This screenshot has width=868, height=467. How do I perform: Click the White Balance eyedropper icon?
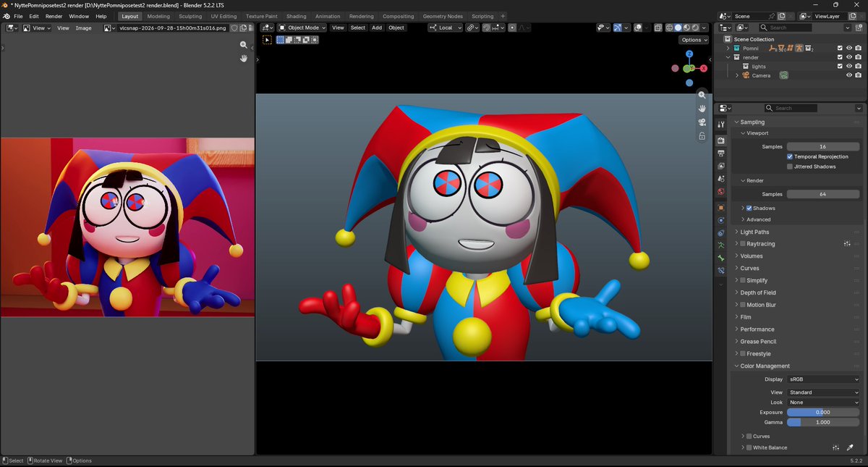pos(851,447)
